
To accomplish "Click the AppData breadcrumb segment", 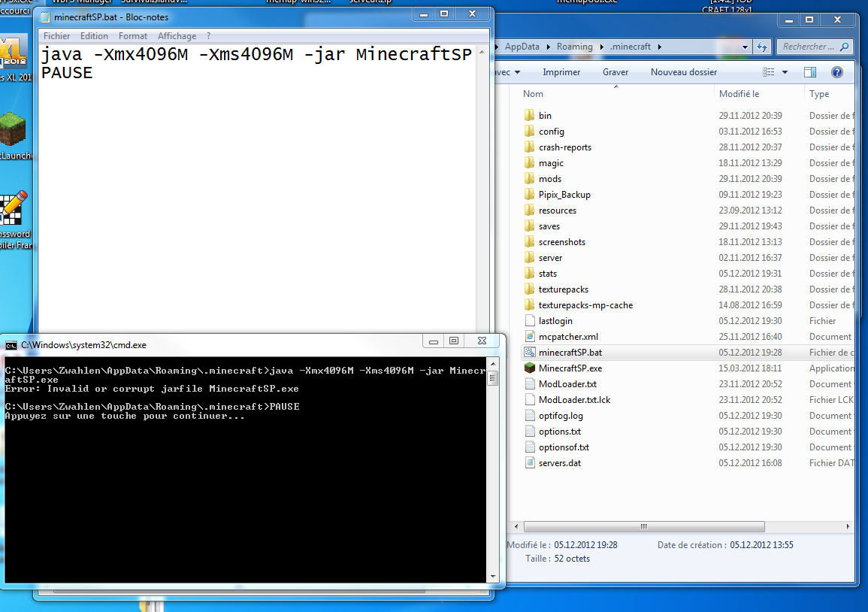I will [x=522, y=47].
